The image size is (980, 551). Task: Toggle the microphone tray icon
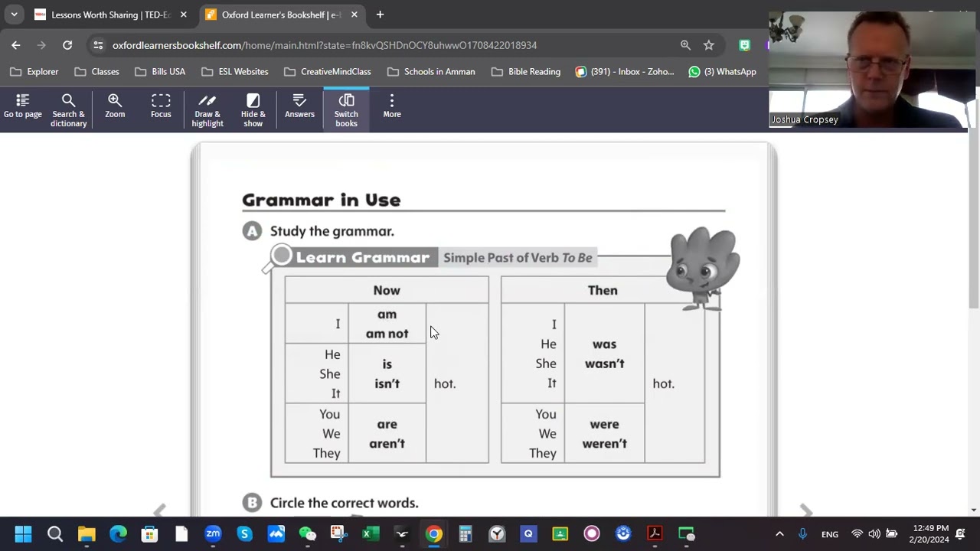[x=802, y=534]
